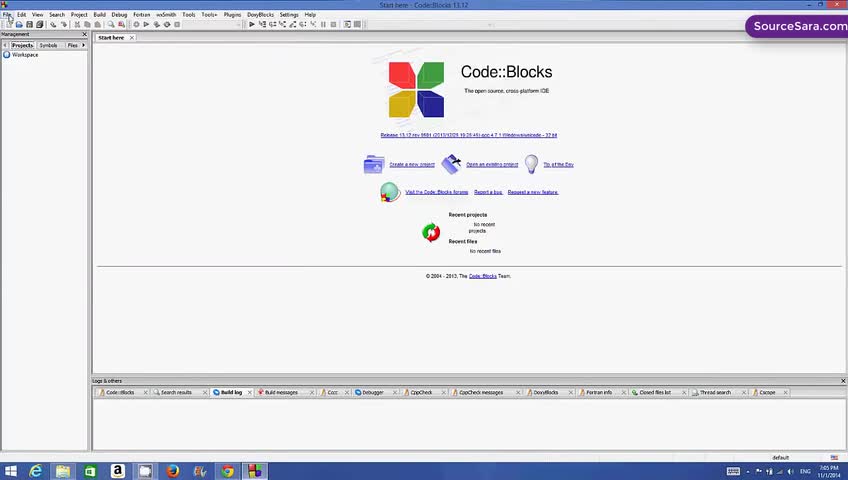Close the Management panel

84,34
